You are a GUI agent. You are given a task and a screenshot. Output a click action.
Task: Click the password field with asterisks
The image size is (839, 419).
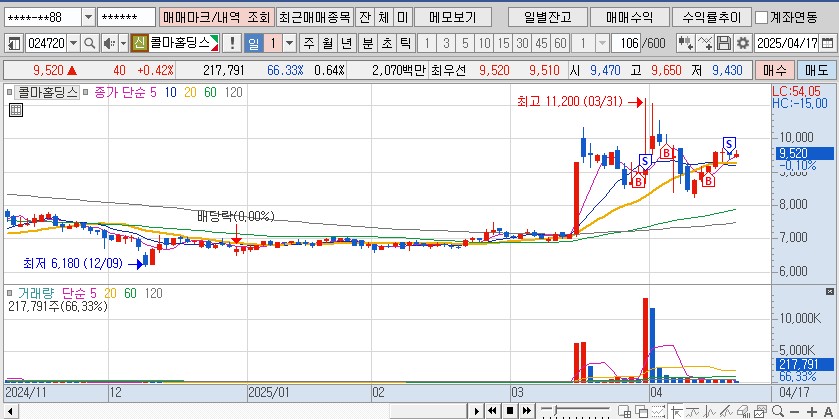(x=127, y=18)
